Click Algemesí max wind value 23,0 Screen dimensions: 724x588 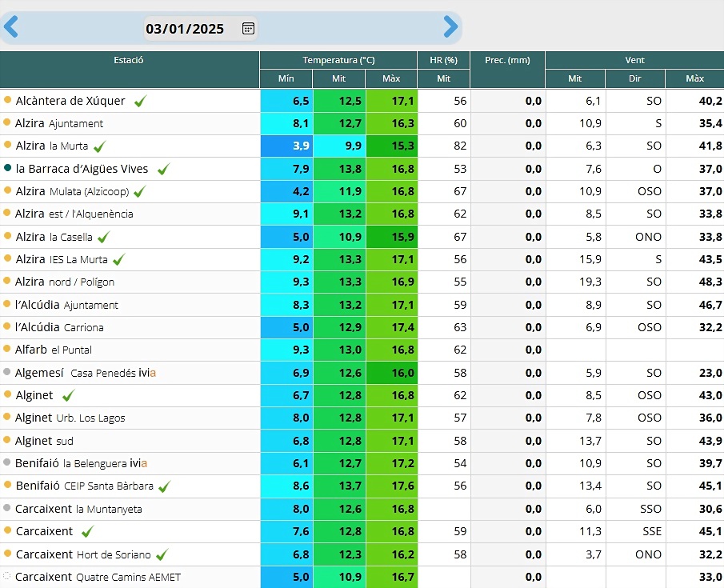point(710,373)
